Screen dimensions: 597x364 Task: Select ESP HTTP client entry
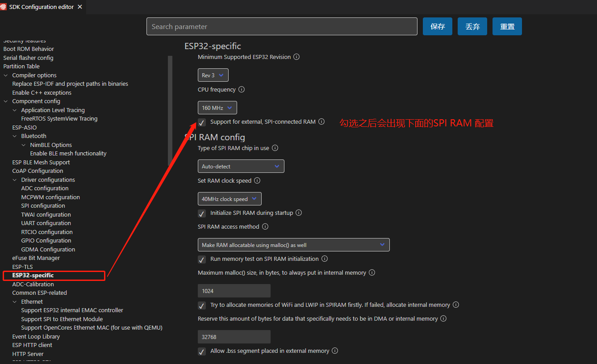(x=32, y=345)
